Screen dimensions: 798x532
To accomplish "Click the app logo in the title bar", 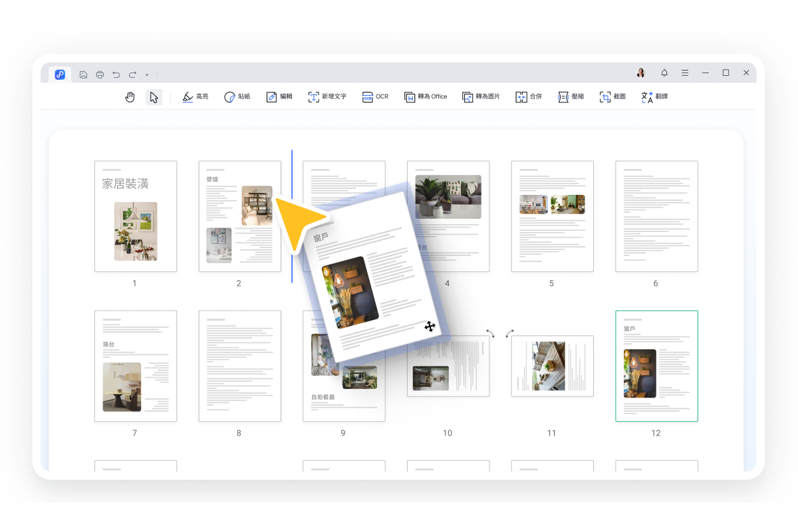I will 60,74.
